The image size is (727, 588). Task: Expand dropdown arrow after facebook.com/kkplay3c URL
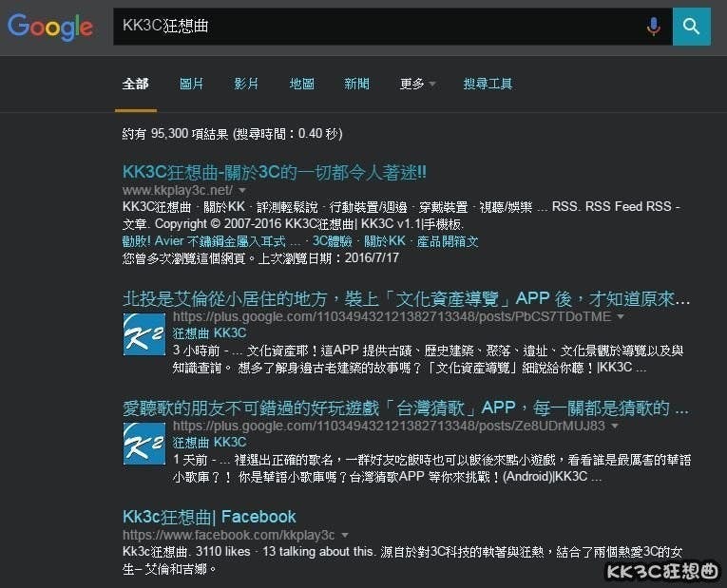point(344,535)
